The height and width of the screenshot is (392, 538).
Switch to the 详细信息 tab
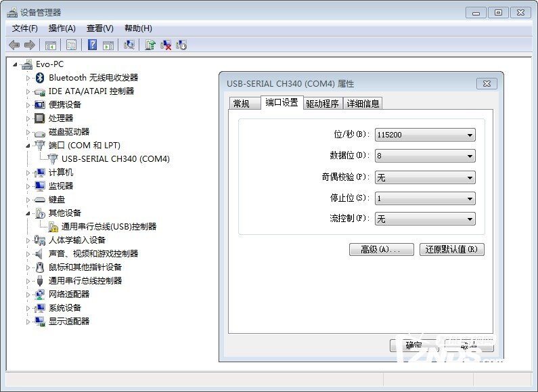point(363,104)
